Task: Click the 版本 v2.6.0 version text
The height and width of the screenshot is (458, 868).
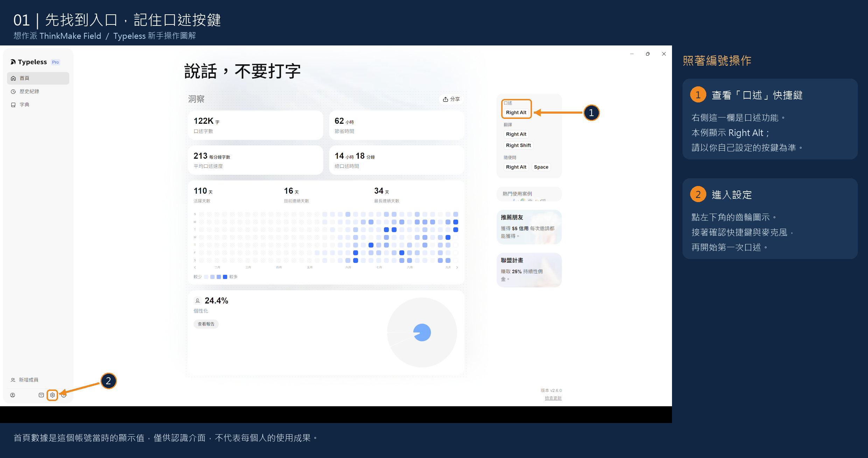Action: point(551,391)
